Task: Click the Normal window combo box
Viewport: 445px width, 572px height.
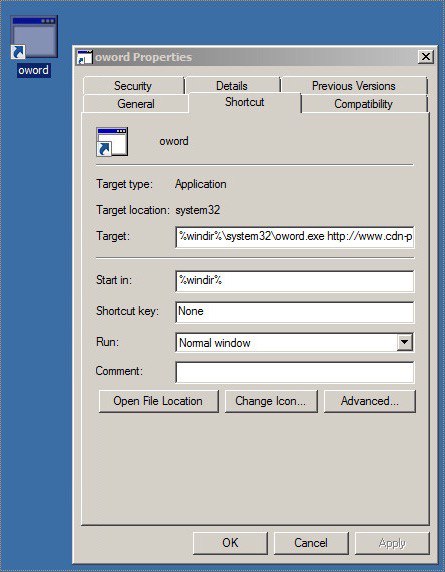Action: [x=294, y=343]
